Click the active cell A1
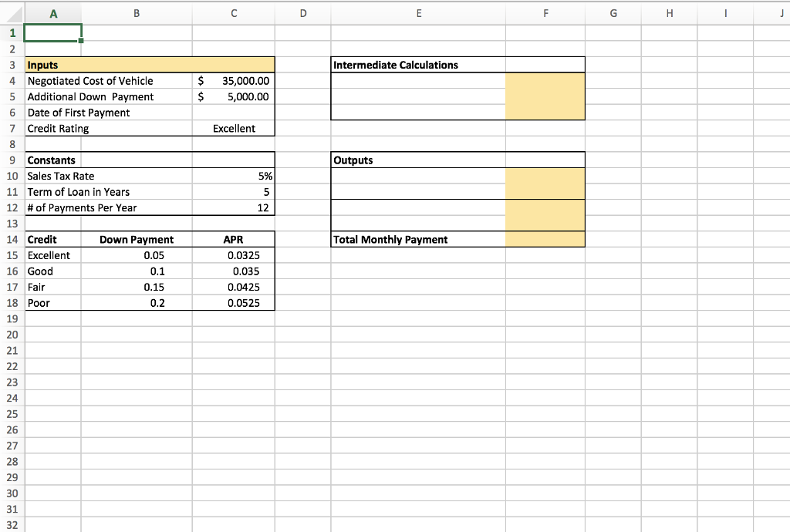 pos(53,33)
